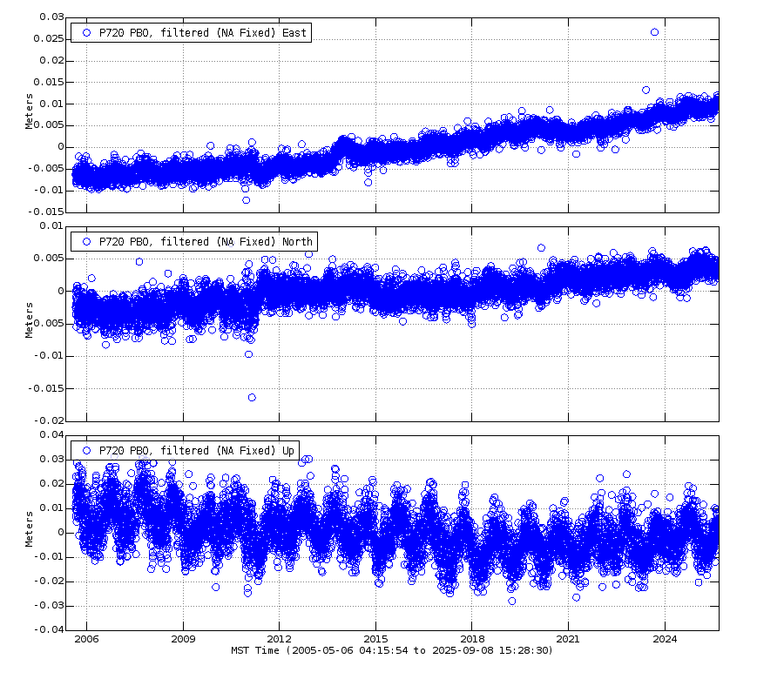Click the 2015 x-axis tick label
Viewport: 784px width, 679px height.
[x=375, y=639]
